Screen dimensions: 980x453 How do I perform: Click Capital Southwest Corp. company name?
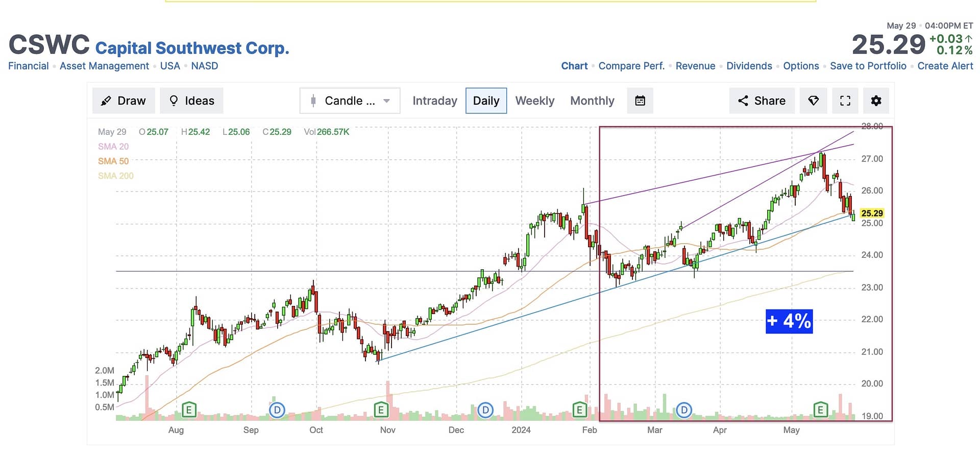click(192, 48)
